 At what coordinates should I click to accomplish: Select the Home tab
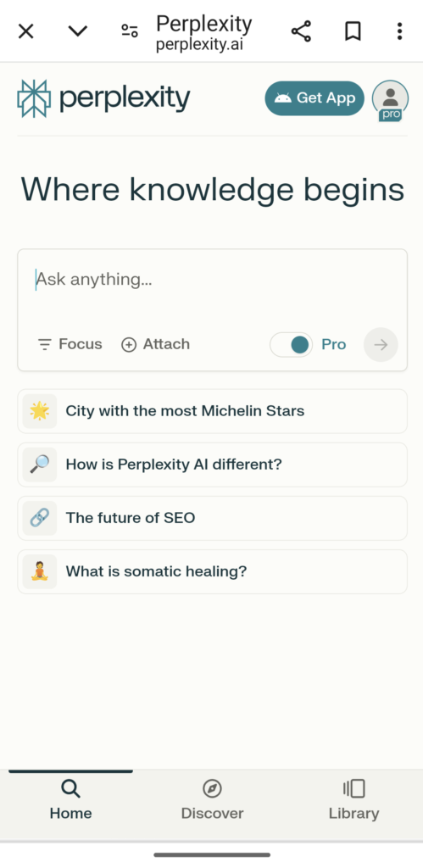[71, 800]
